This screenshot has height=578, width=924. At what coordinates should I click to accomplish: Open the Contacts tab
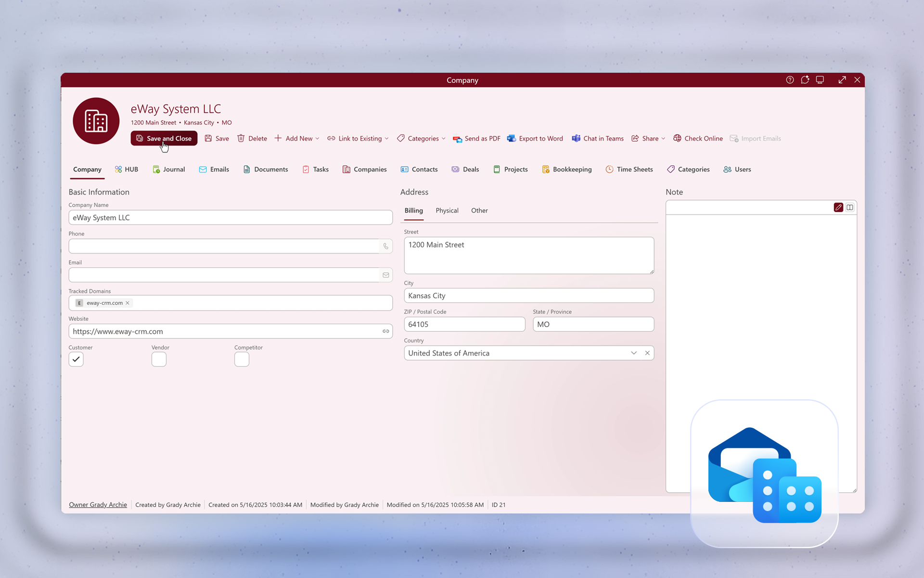(419, 169)
